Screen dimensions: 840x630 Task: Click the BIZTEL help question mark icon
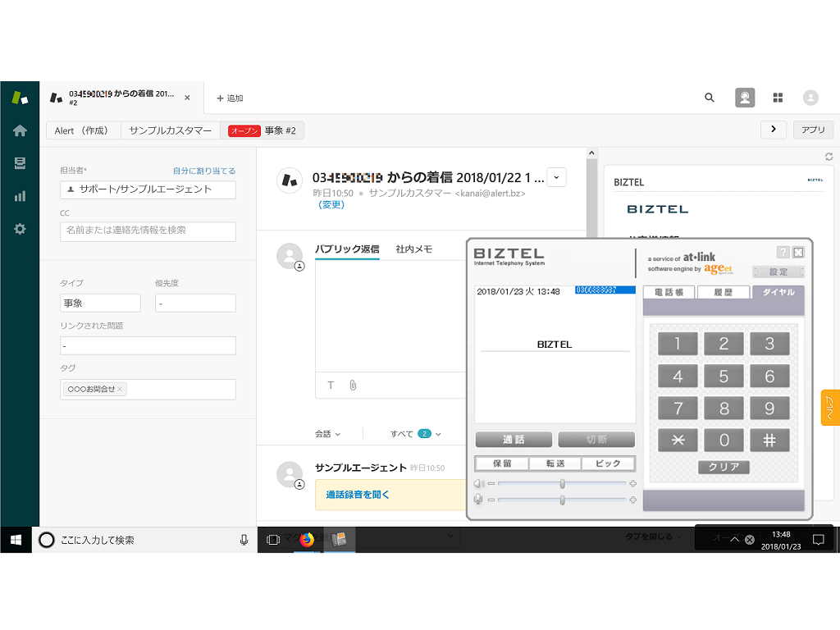point(783,252)
